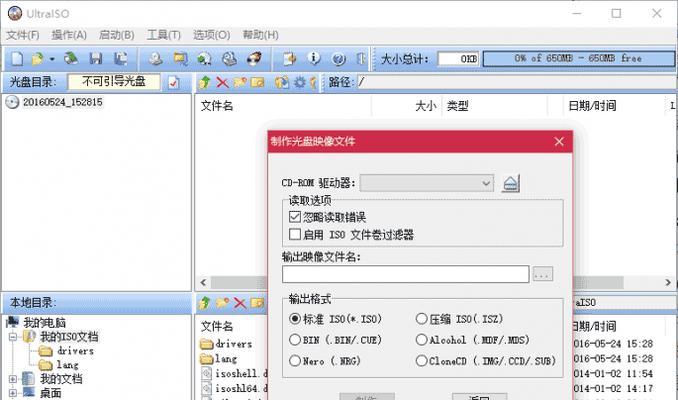The height and width of the screenshot is (400, 678).
Task: Click the 0% of 650MB capacity bar
Action: [x=579, y=58]
